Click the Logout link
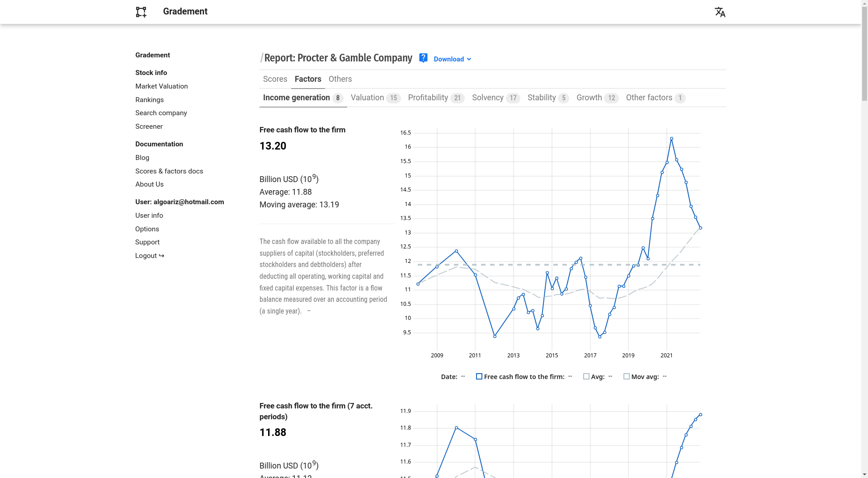The height and width of the screenshot is (478, 868). (x=150, y=256)
